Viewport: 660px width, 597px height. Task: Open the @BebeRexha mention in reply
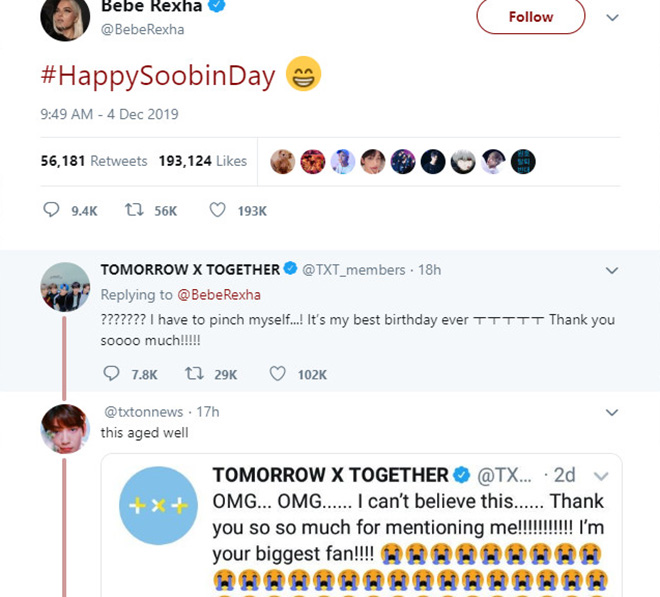212,294
